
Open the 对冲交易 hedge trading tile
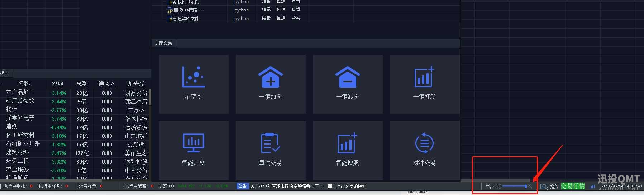pos(425,150)
